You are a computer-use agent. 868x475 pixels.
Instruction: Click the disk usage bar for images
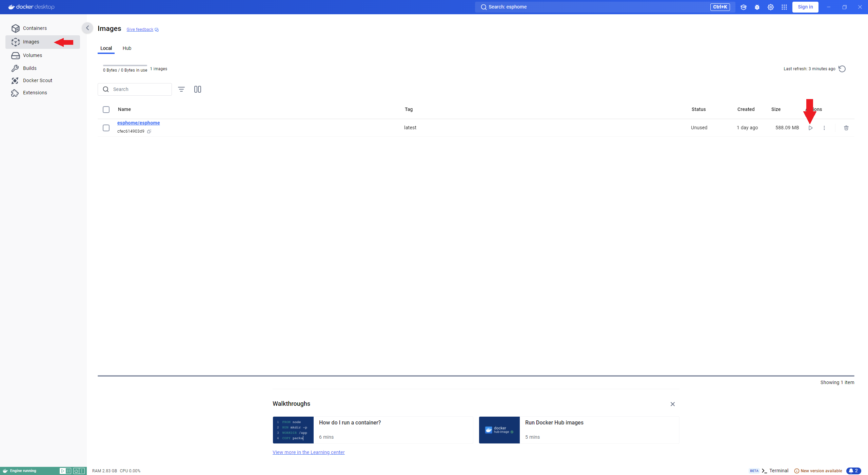tap(125, 65)
